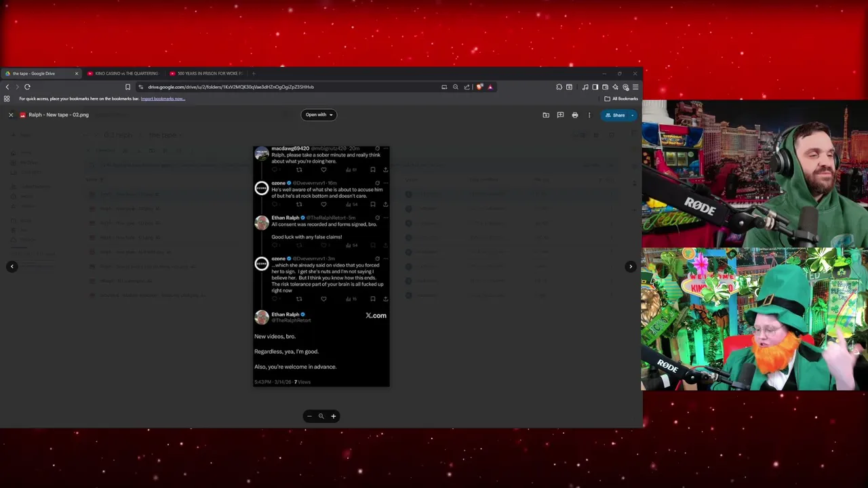
Task: Click the cast screen icon in address bar
Action: click(444, 87)
